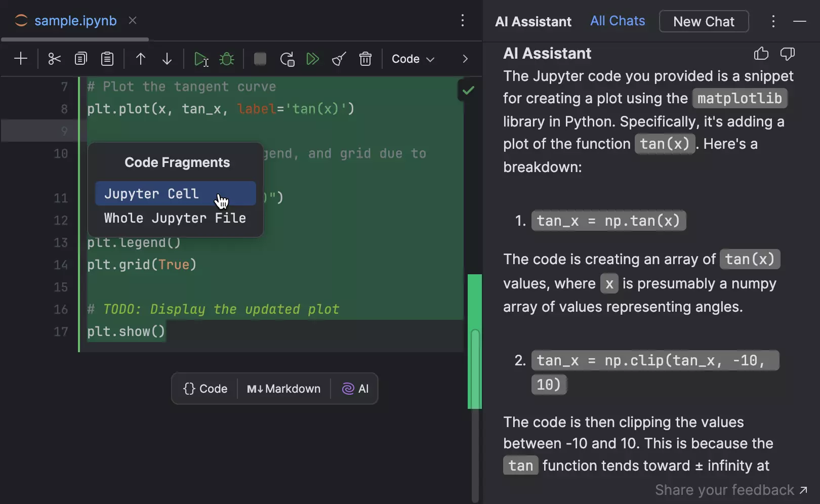This screenshot has height=504, width=820.
Task: Debug cell using the bug icon
Action: pyautogui.click(x=227, y=59)
